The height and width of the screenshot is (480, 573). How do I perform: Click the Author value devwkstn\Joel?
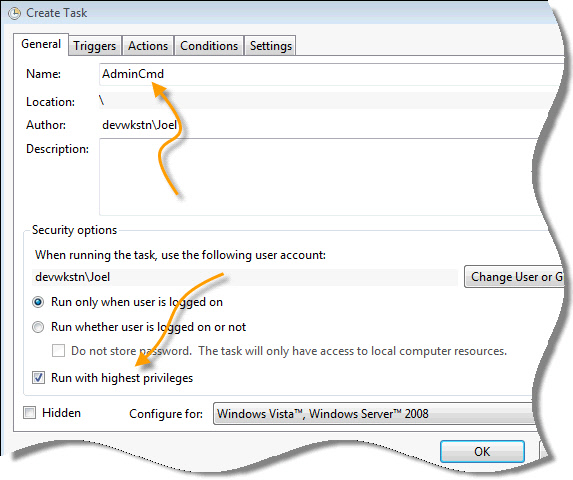click(140, 125)
